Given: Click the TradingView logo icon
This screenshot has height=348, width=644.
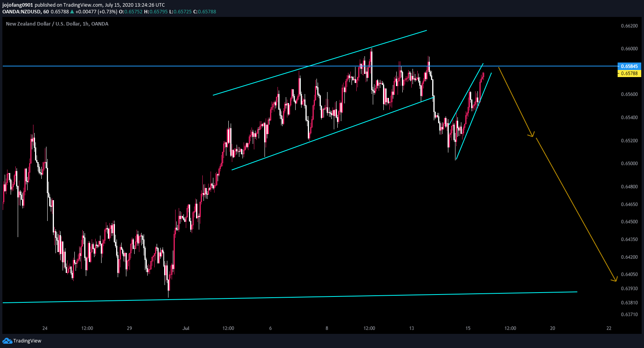Looking at the screenshot, I should [7, 341].
